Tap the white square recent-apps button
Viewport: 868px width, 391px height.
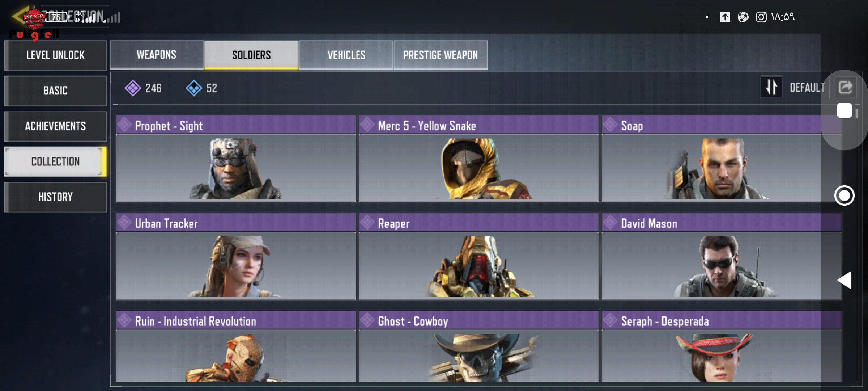click(x=844, y=110)
